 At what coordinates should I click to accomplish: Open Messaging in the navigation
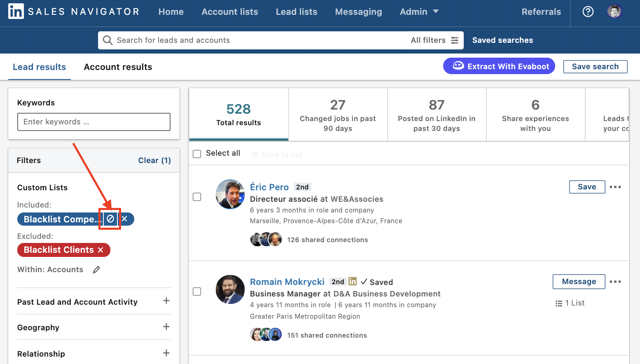pyautogui.click(x=358, y=12)
